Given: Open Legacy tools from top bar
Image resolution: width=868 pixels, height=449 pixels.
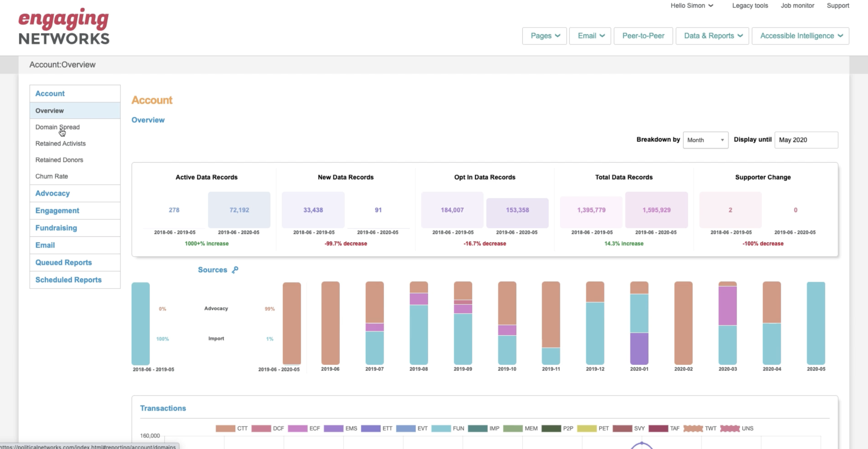Looking at the screenshot, I should click(749, 5).
